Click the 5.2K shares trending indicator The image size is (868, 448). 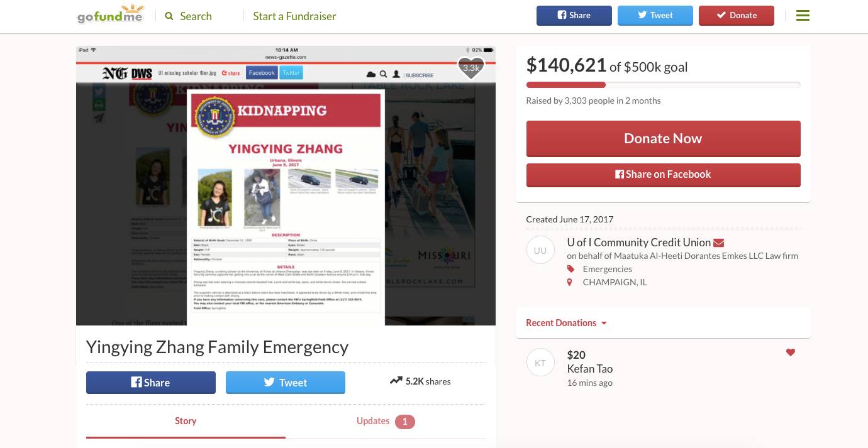tap(420, 381)
